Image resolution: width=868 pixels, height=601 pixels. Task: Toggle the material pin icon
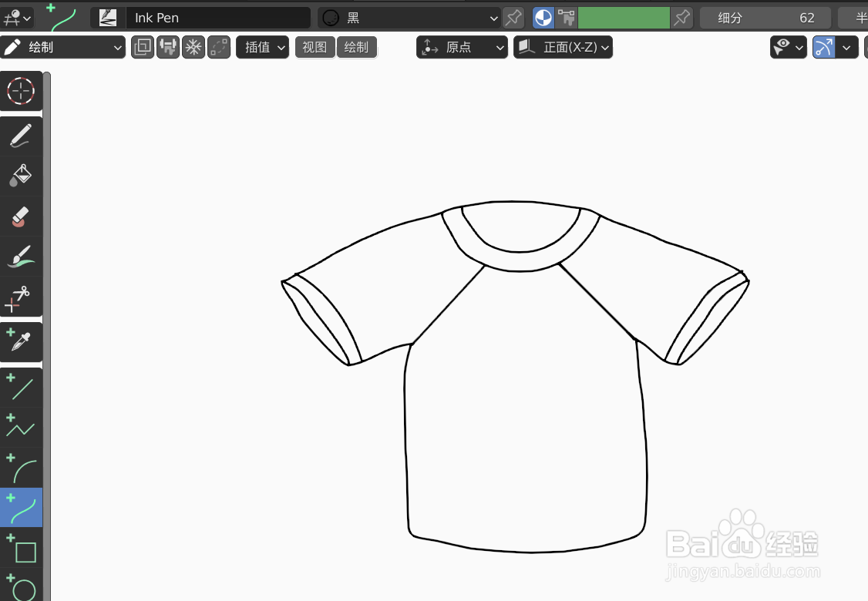point(513,17)
